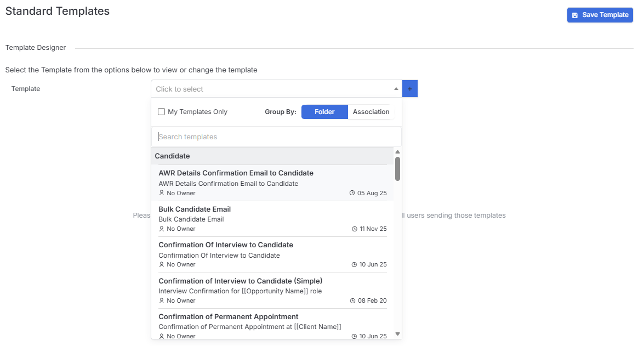Click the Group By: label
This screenshot has height=346, width=644.
pyautogui.click(x=281, y=112)
